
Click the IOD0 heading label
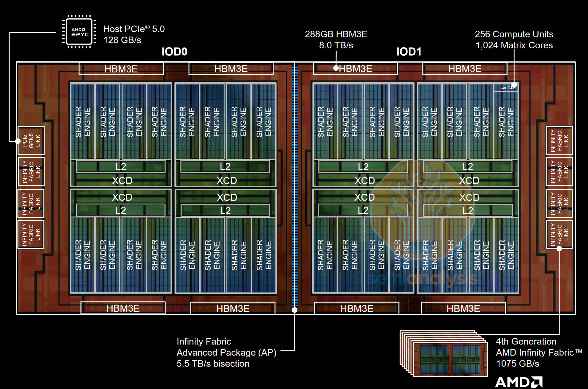174,52
